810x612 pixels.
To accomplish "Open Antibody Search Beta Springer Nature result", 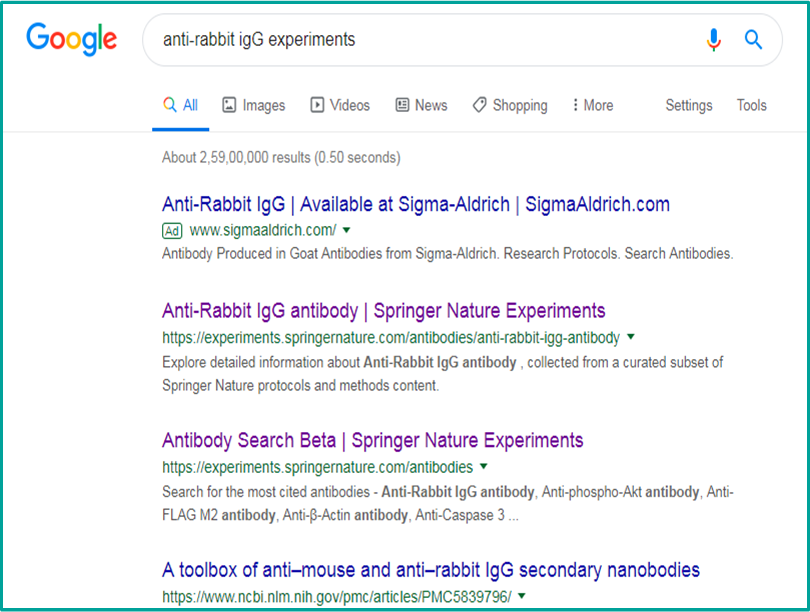I will tap(372, 440).
